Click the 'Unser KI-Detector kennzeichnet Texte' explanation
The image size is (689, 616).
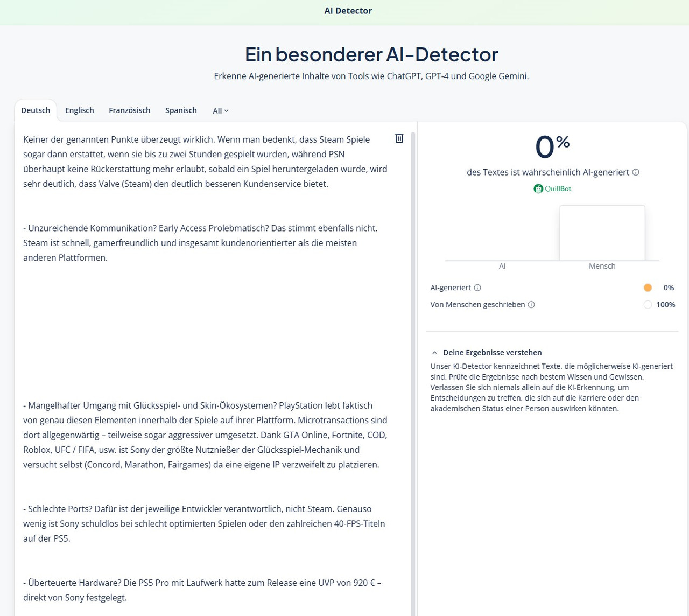(x=552, y=387)
